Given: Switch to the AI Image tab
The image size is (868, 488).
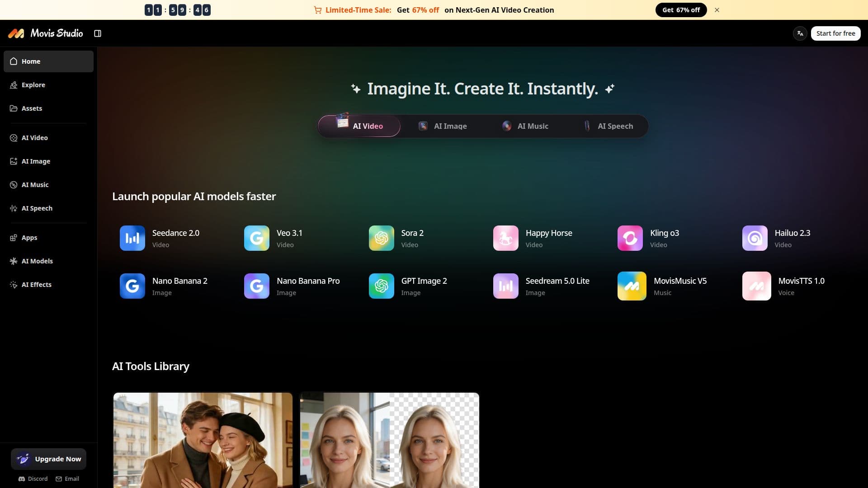Looking at the screenshot, I should click(442, 126).
